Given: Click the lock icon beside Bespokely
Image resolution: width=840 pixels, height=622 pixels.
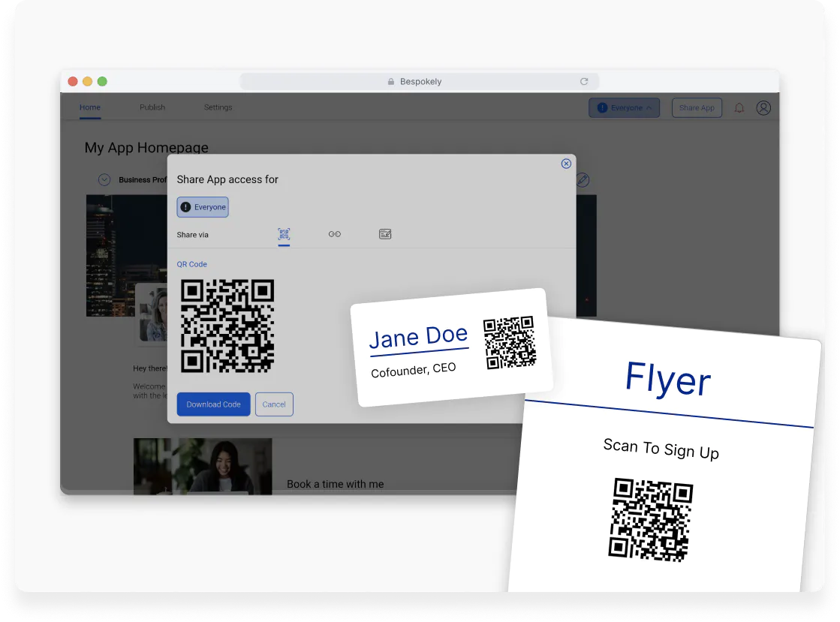Looking at the screenshot, I should 391,81.
